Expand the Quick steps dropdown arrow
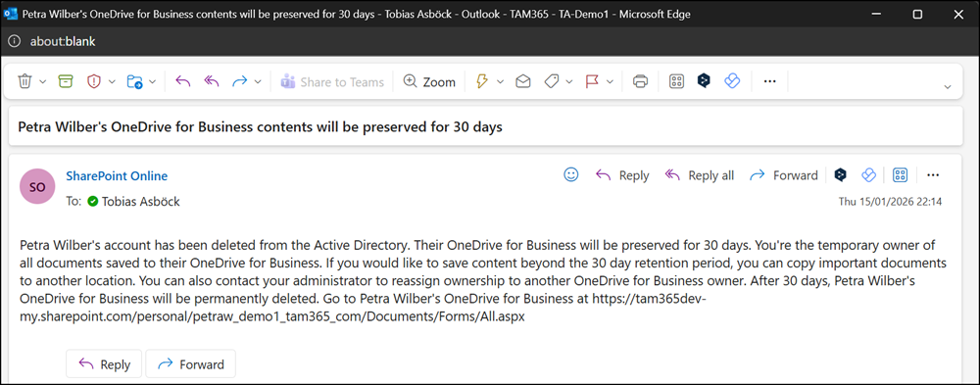This screenshot has height=385, width=980. [500, 82]
